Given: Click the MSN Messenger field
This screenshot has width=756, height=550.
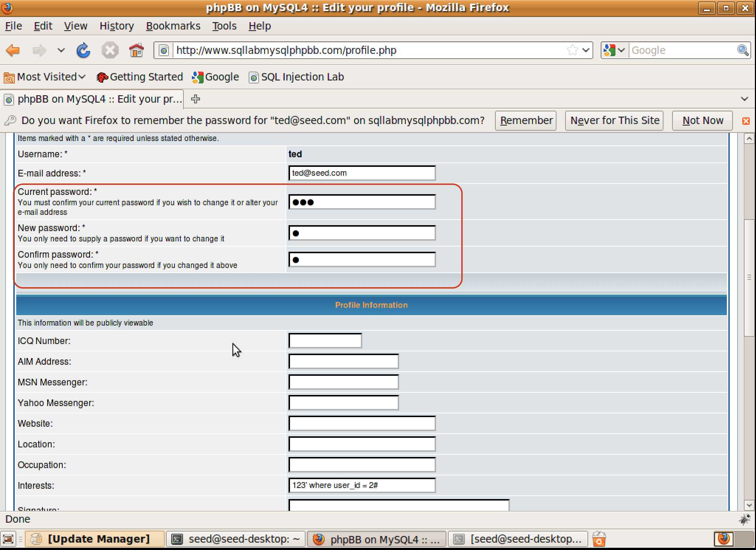Looking at the screenshot, I should pos(344,382).
